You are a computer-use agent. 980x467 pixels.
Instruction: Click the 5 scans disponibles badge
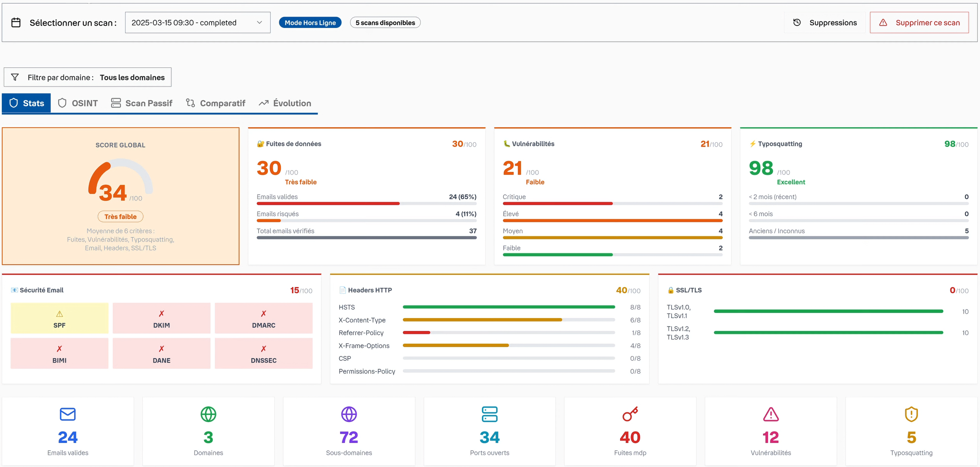(385, 22)
